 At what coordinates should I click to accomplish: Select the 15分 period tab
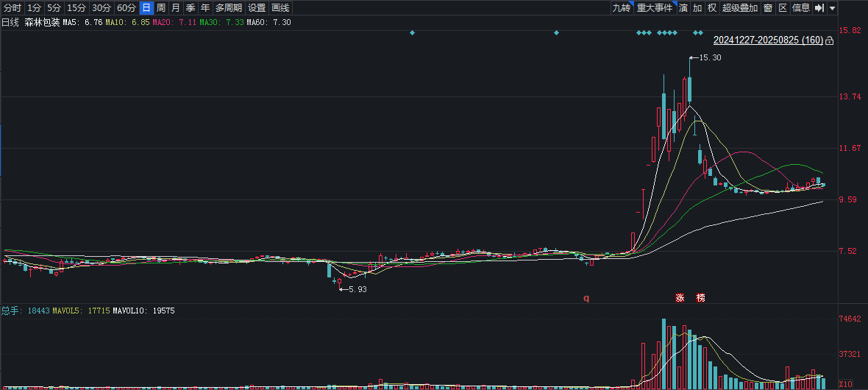coord(77,8)
